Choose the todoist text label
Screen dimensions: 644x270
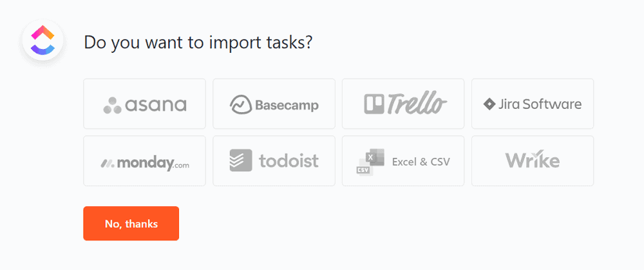tap(289, 160)
